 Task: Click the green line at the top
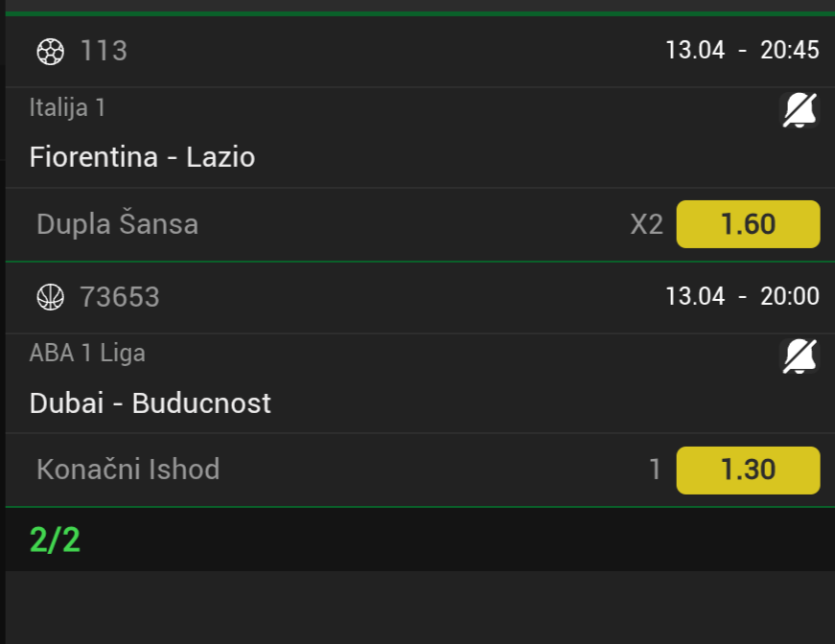418,12
